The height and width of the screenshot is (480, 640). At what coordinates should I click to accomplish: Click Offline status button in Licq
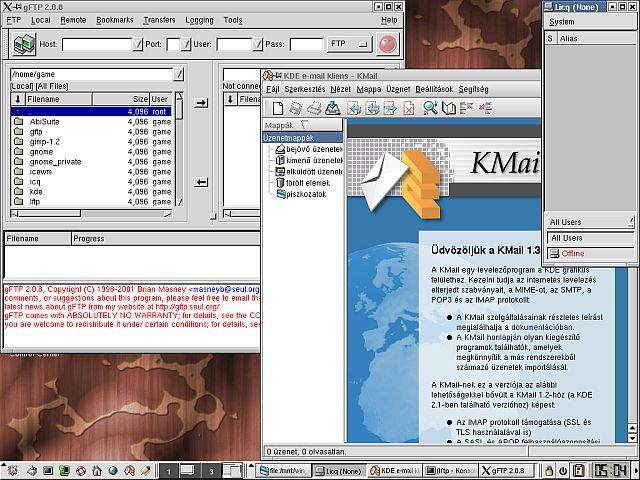click(x=590, y=254)
